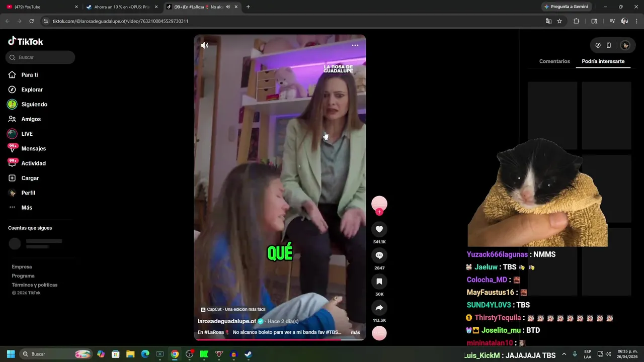Open Perfil page

coord(28,193)
